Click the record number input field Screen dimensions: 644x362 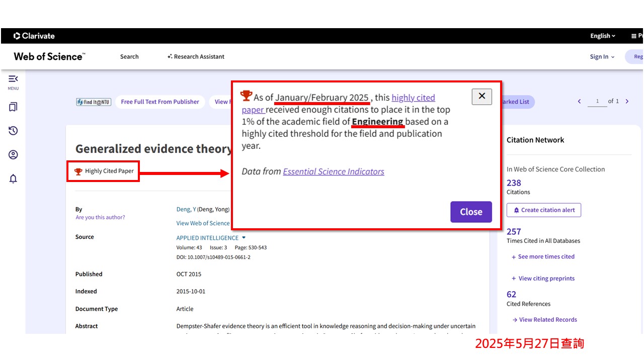point(597,102)
